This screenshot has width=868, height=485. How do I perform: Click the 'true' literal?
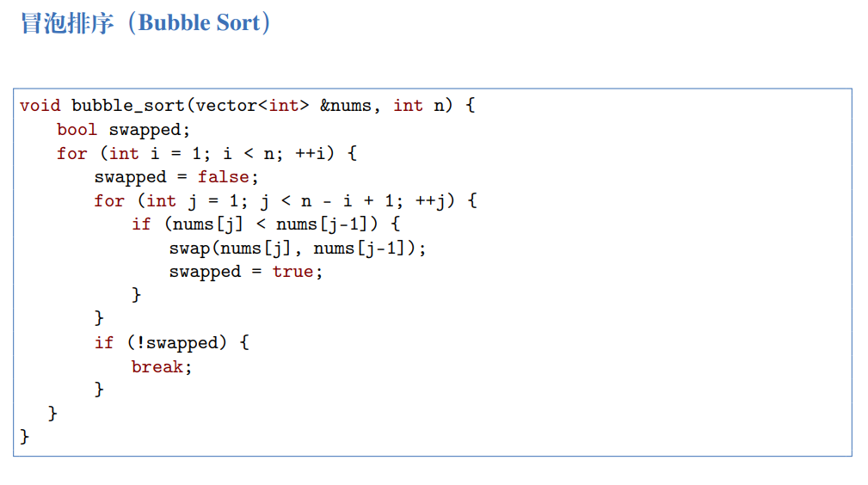click(292, 272)
